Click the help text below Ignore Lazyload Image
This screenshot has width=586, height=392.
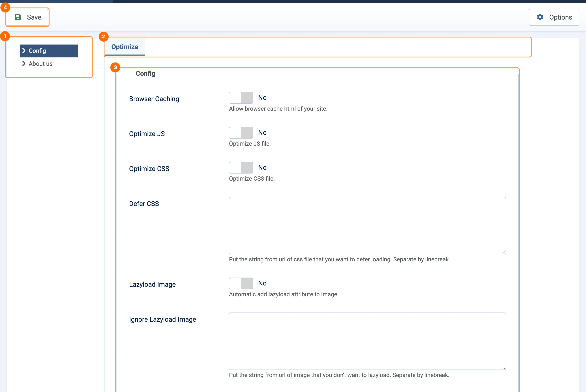tap(339, 375)
